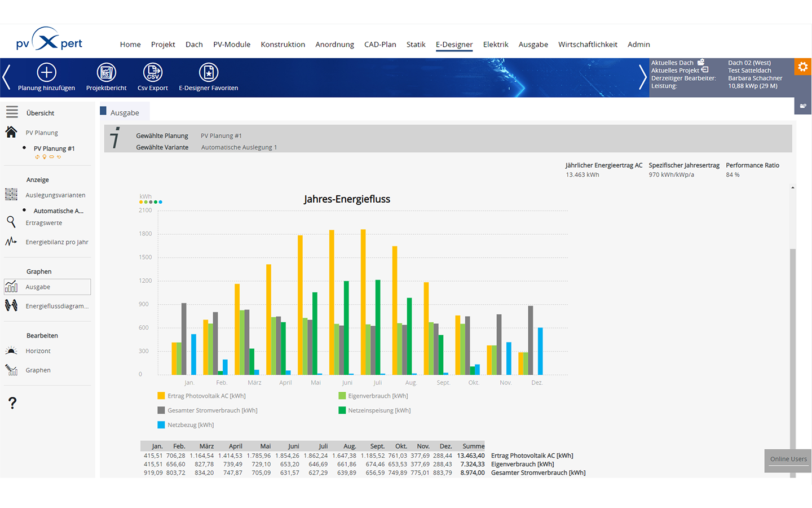Click the Planung hinzufügen plus icon

tap(46, 73)
